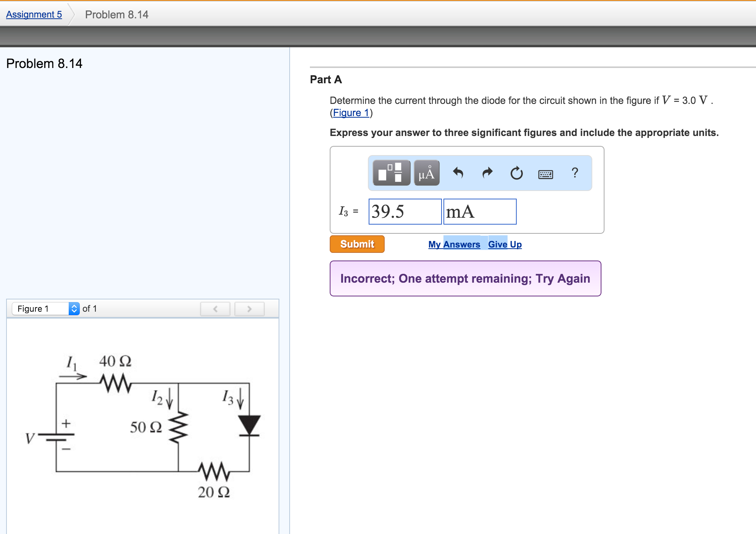Click the Give Up link
Viewport: 756px width, 534px height.
coord(505,244)
